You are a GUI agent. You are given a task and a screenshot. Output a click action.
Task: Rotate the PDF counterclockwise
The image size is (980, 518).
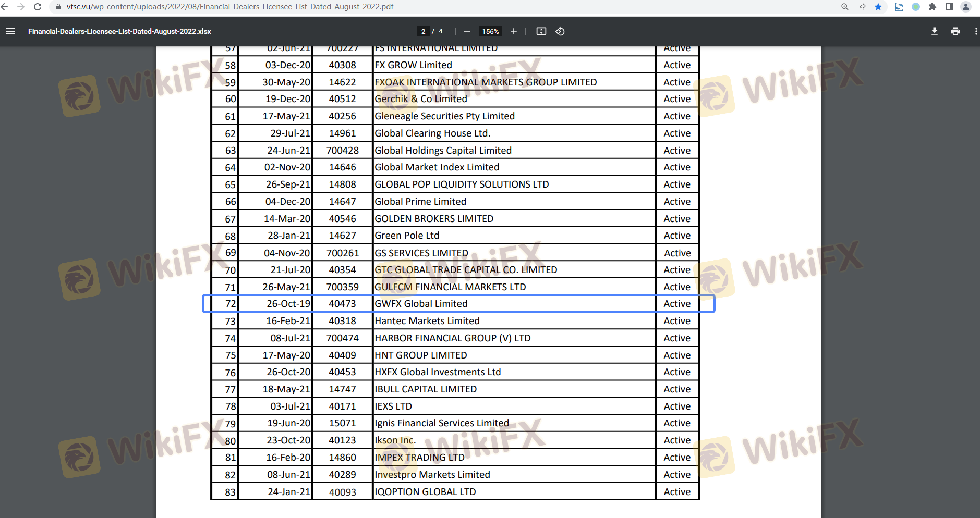(x=560, y=31)
